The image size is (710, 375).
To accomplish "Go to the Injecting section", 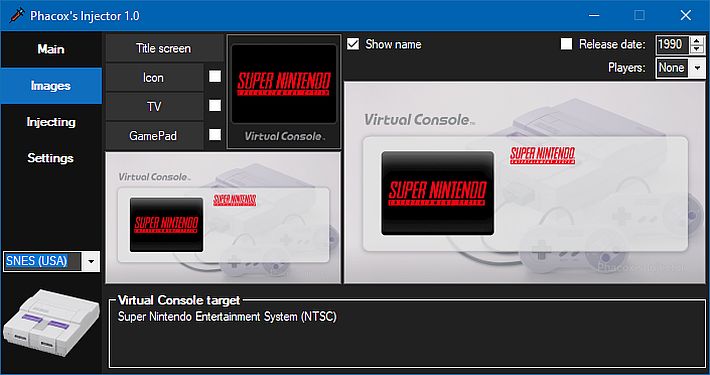I will coord(51,122).
